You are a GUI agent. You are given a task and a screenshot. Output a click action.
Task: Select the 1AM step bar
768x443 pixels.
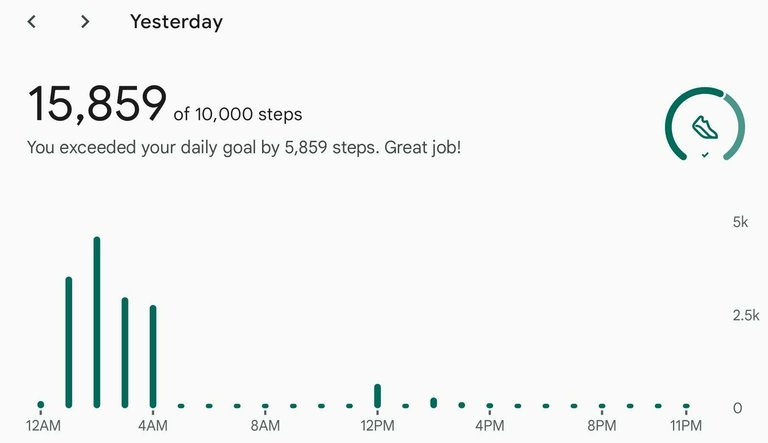69,342
